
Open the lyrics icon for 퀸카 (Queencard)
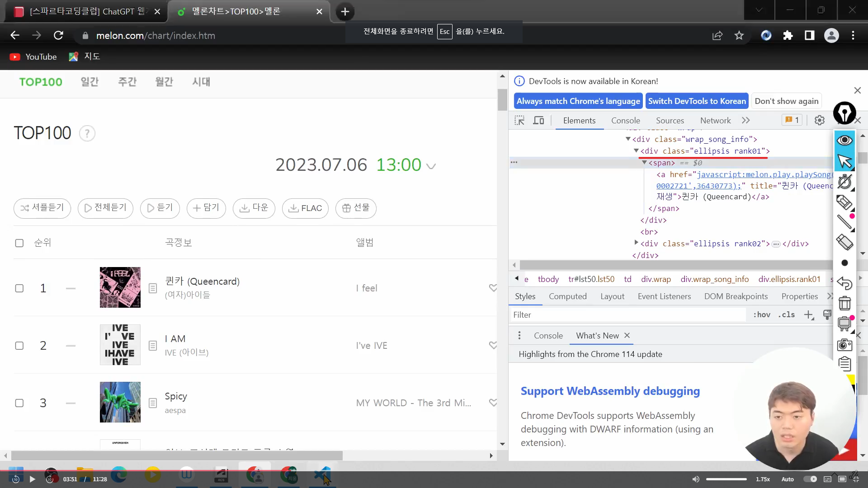153,288
